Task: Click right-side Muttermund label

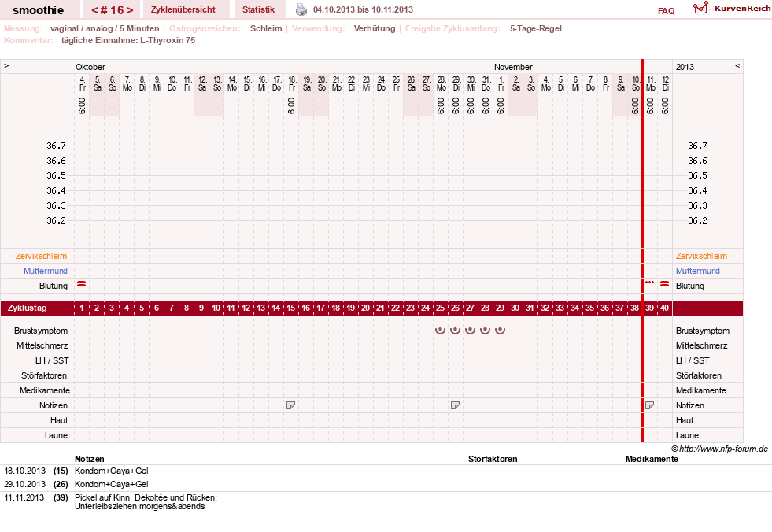Action: [698, 271]
